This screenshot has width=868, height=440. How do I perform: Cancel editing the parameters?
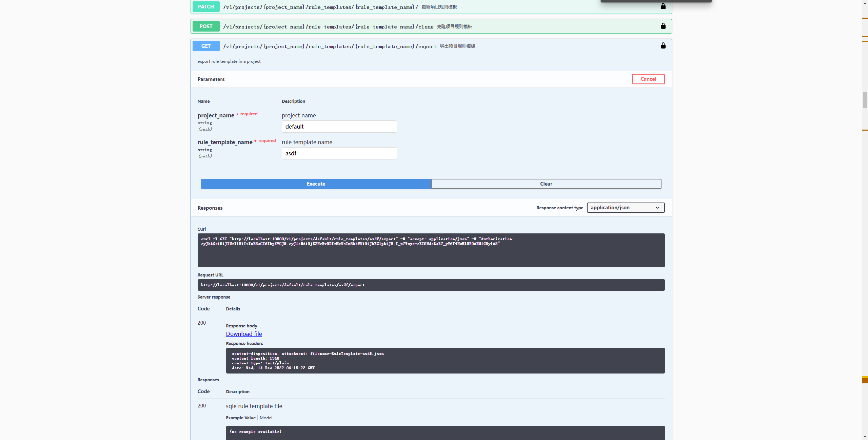coord(648,79)
